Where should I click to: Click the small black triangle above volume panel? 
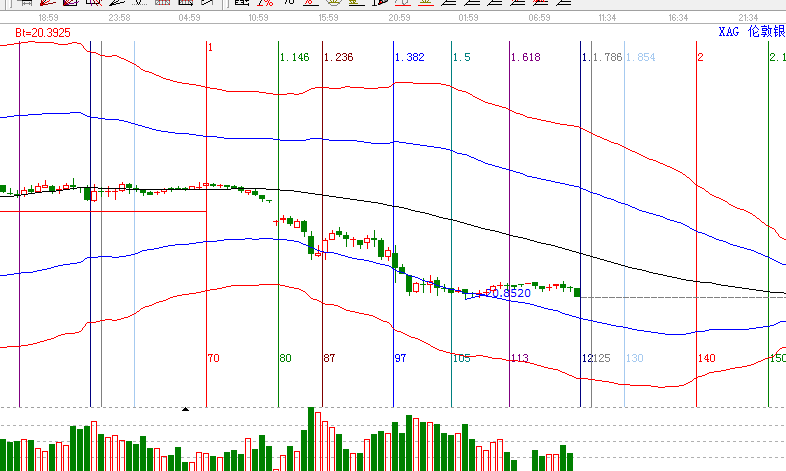(185, 408)
